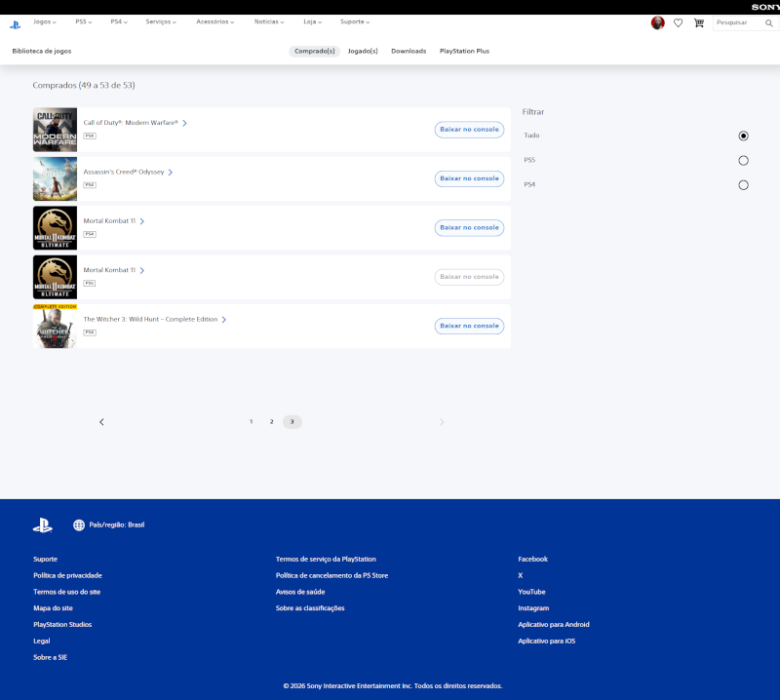Select the Tudo filter option
The image size is (780, 700).
[x=743, y=136]
